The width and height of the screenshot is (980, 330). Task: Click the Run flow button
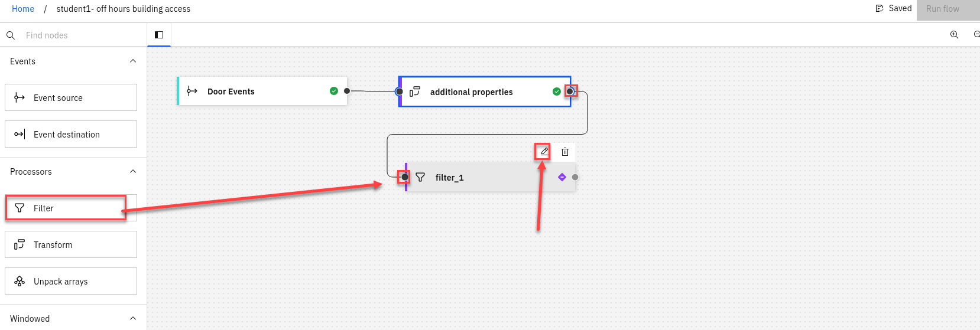point(943,9)
